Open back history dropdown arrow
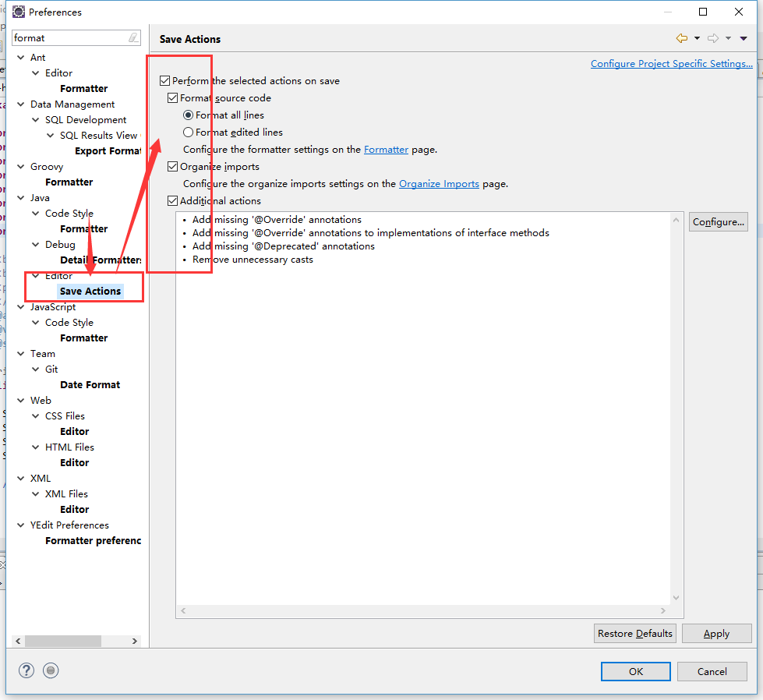 (697, 38)
